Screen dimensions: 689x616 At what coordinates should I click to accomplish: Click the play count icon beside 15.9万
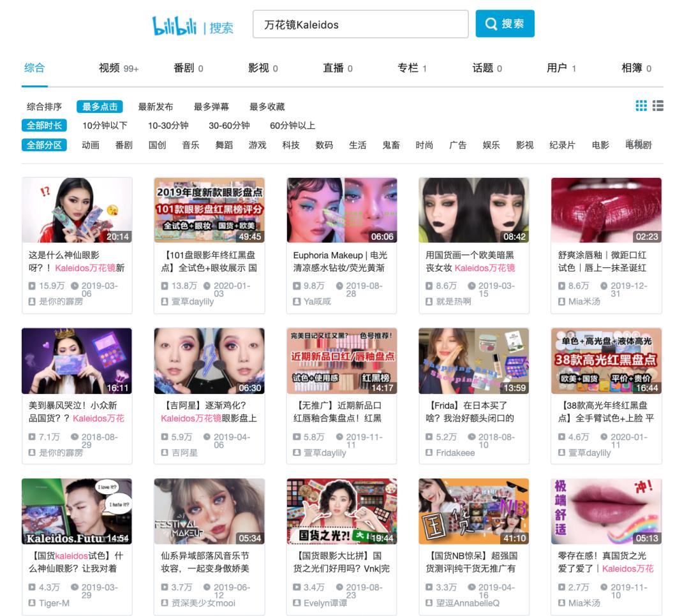pos(32,286)
